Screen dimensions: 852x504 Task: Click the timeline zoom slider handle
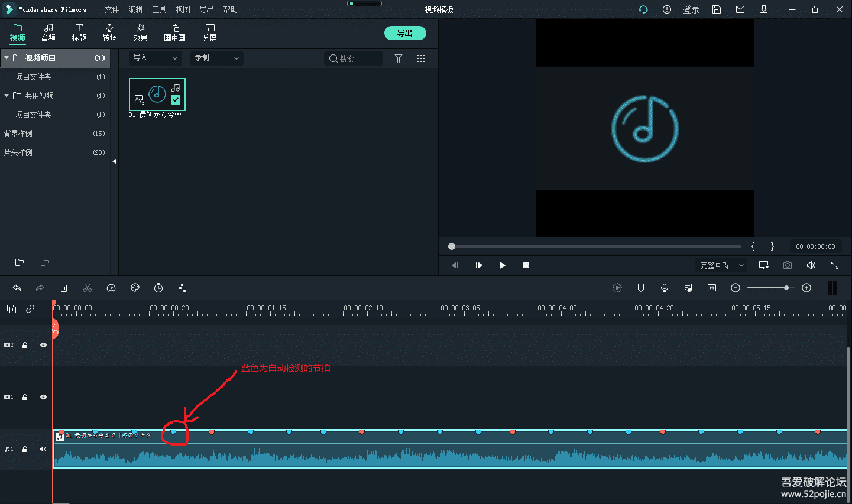(786, 288)
